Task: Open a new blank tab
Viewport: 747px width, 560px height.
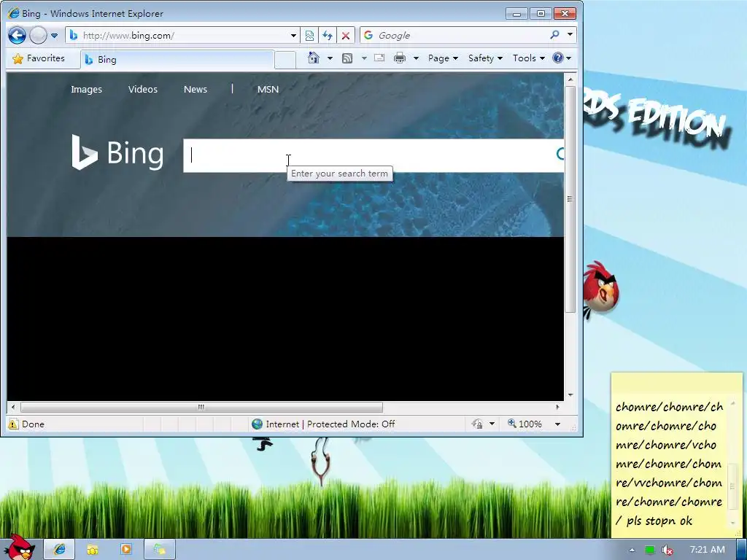Action: tap(285, 60)
